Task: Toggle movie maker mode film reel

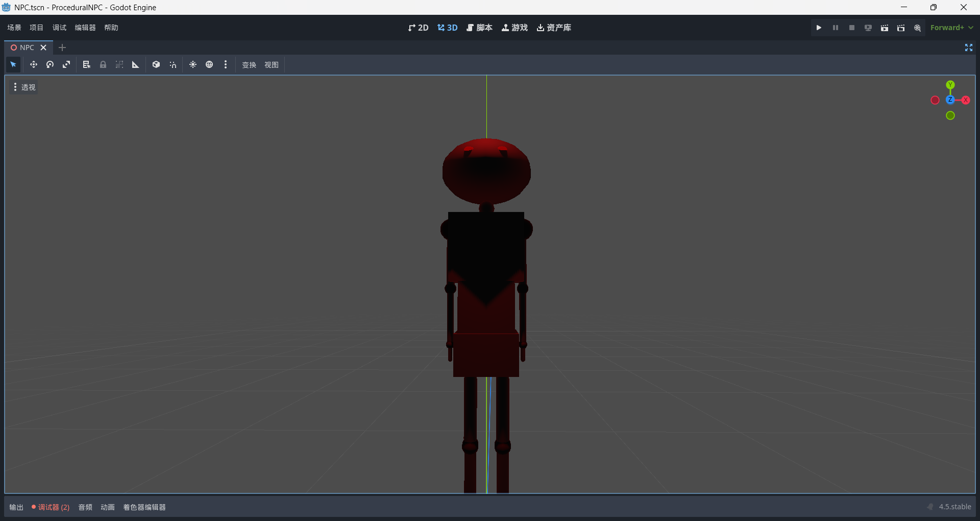Action: tap(918, 28)
